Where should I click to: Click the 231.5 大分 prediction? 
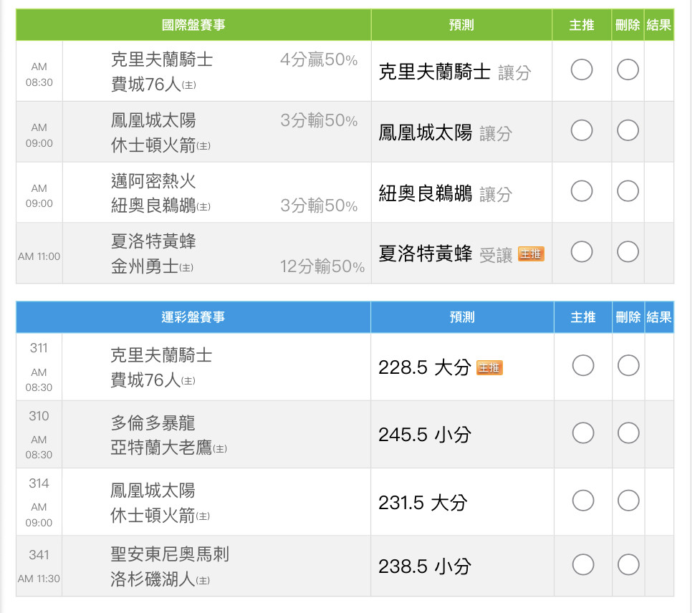pyautogui.click(x=423, y=503)
